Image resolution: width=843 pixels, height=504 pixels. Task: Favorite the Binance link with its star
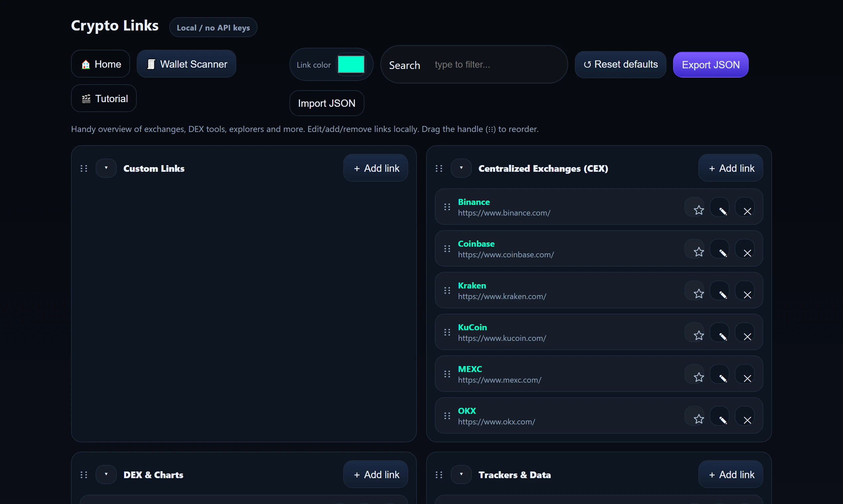[694, 207]
